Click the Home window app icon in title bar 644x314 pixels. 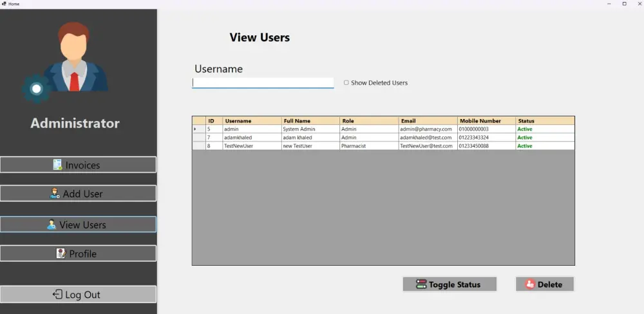click(4, 4)
